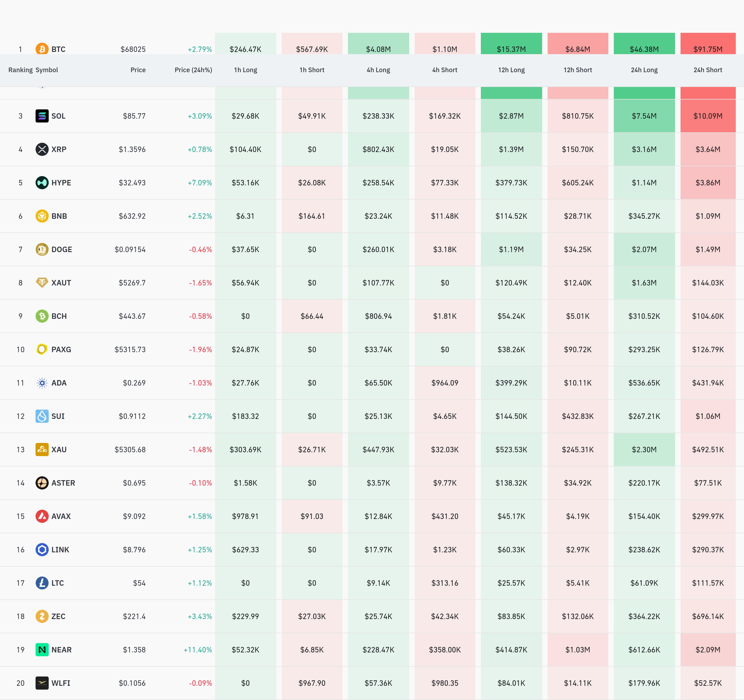The width and height of the screenshot is (744, 700).
Task: Click the NEAR protocol green icon
Action: 42,650
